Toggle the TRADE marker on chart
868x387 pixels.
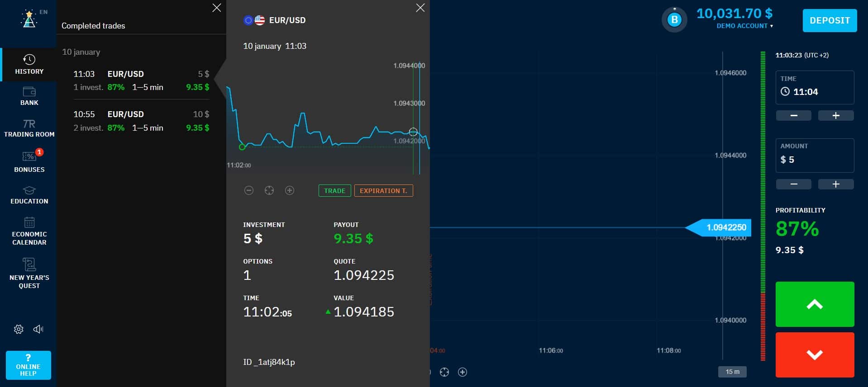(x=334, y=191)
